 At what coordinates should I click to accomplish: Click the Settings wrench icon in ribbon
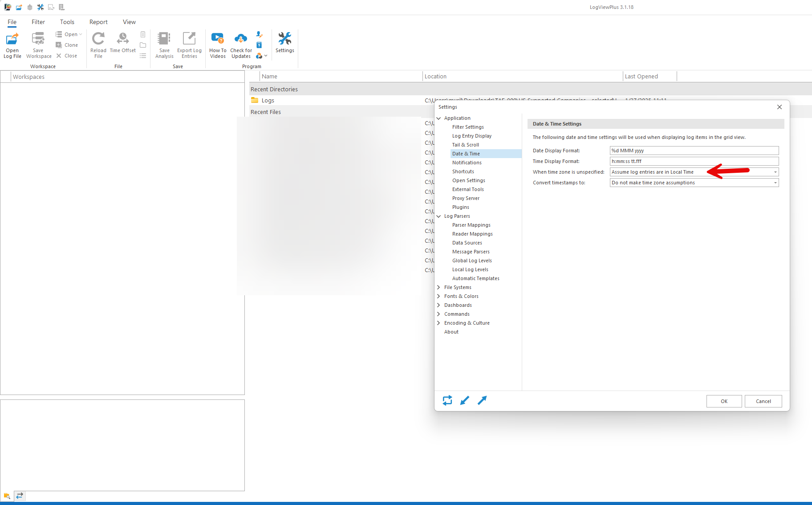tap(284, 39)
